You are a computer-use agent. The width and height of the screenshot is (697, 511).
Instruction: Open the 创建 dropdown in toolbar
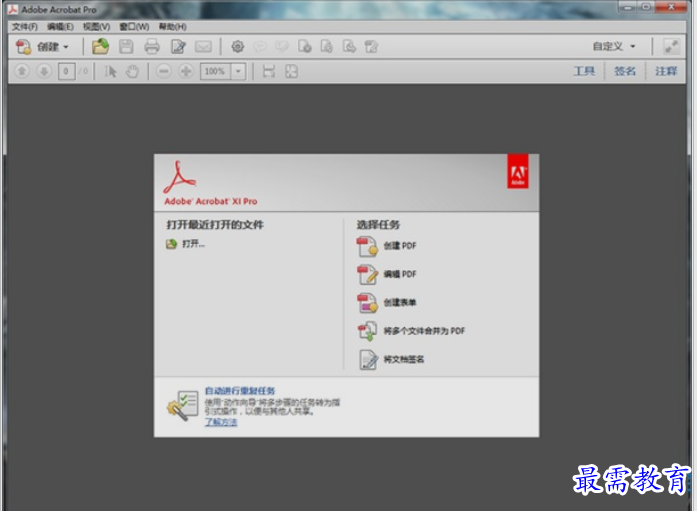coord(53,46)
